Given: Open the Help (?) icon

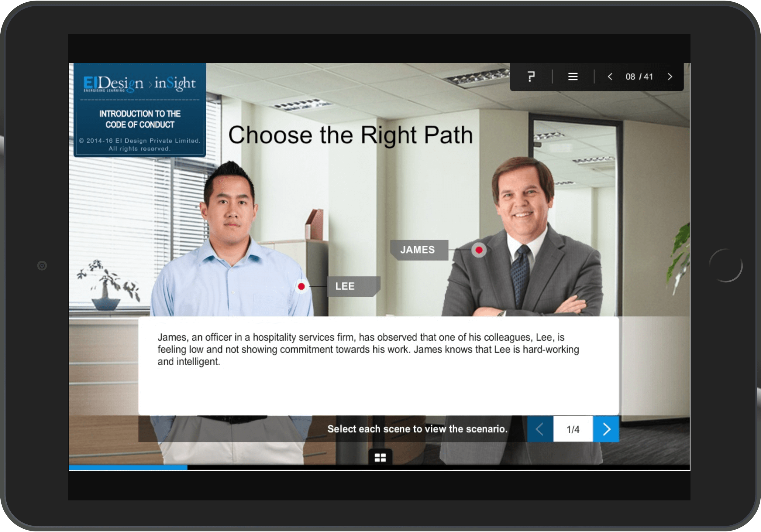Looking at the screenshot, I should [x=531, y=77].
